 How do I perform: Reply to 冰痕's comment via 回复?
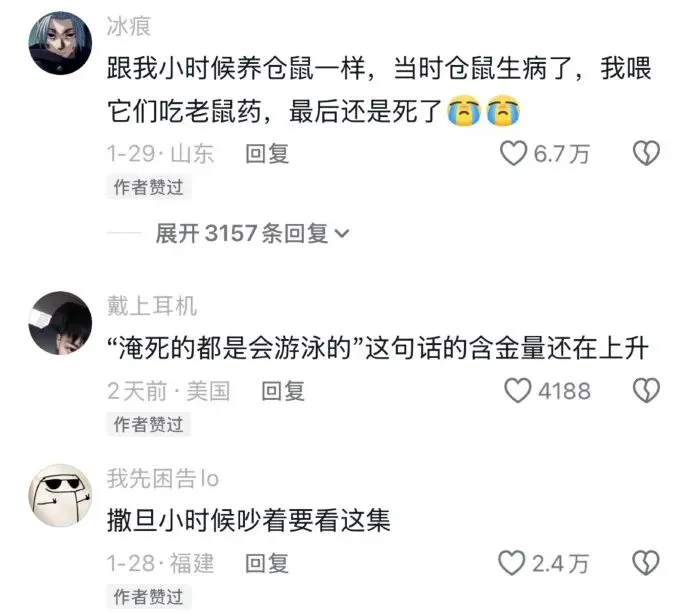coord(267,154)
